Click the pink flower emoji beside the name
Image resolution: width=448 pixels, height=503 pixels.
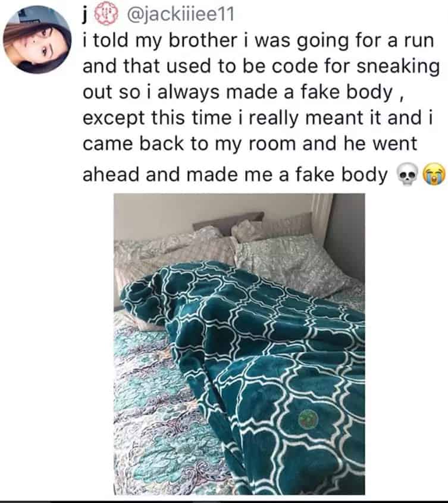coord(106,15)
